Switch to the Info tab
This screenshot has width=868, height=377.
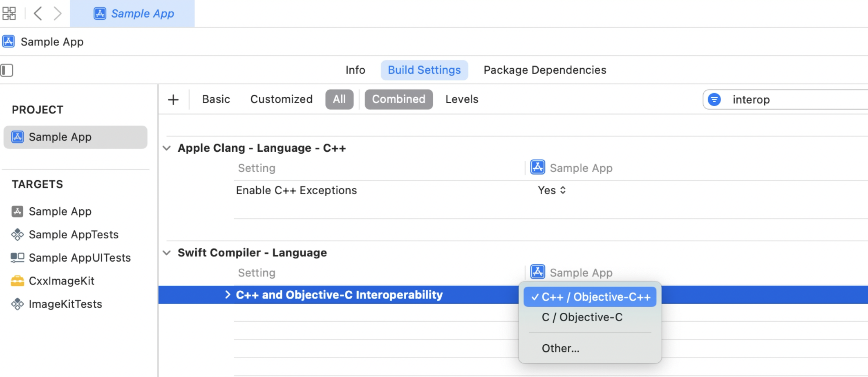(355, 70)
